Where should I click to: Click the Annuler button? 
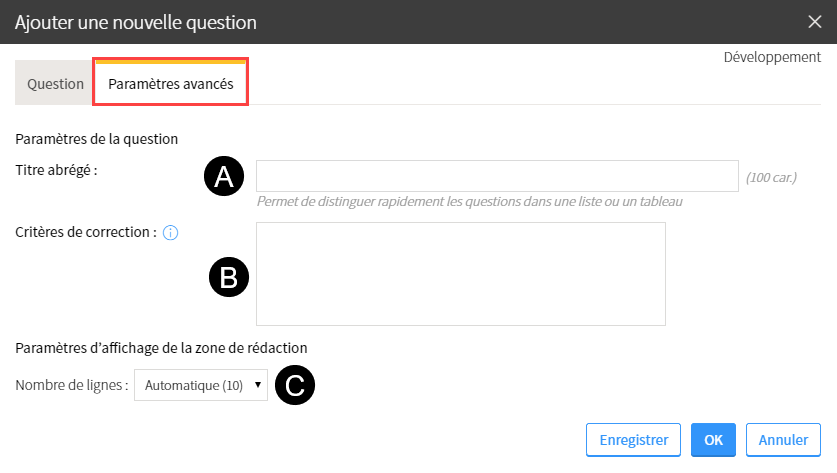click(x=783, y=440)
